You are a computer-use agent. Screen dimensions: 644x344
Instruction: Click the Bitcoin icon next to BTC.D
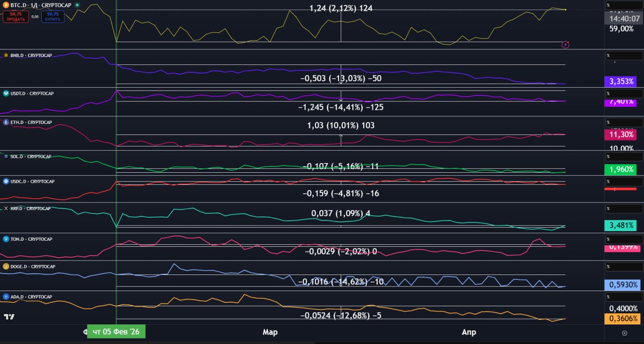tap(6, 5)
